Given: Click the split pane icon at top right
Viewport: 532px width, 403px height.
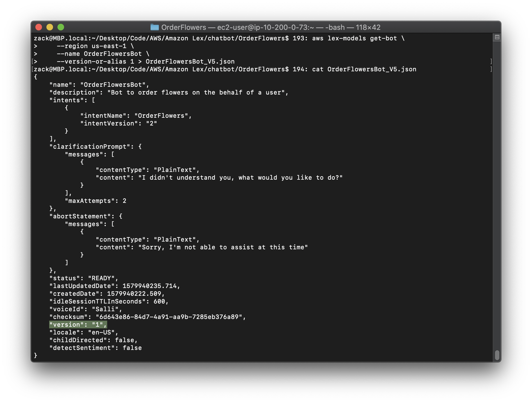Looking at the screenshot, I should [497, 37].
